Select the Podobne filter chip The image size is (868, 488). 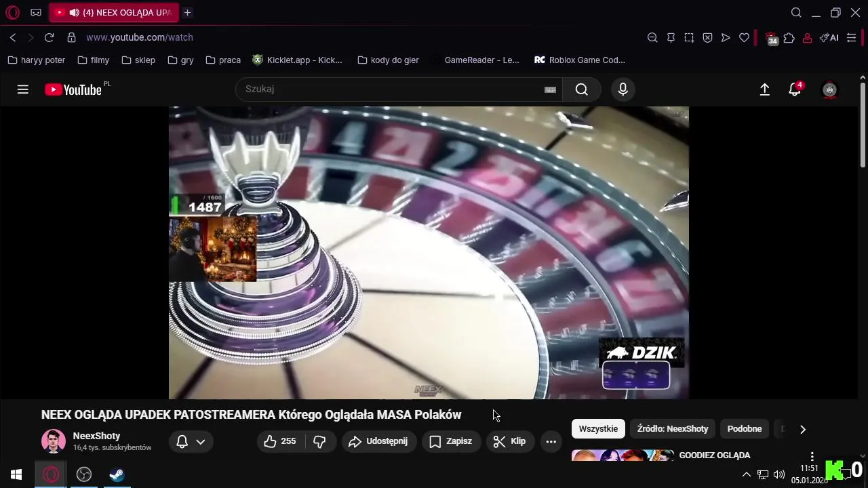click(745, 428)
